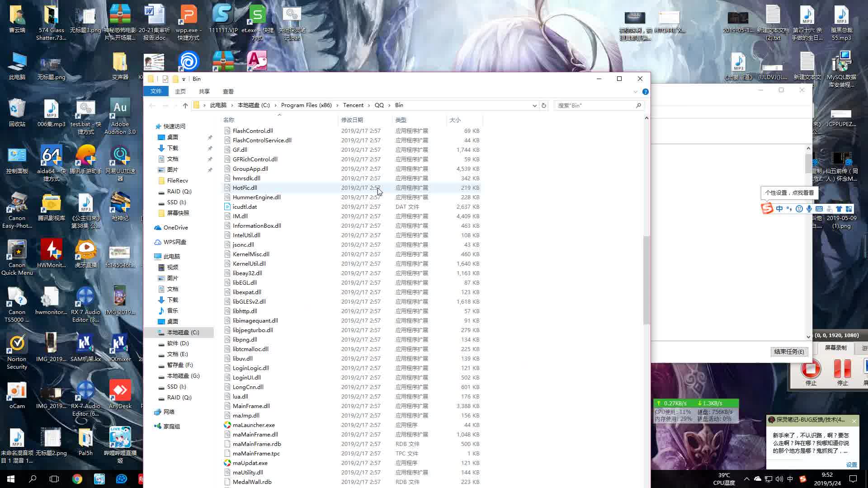Click 个性设置，点我看看 tooltip
868x488 pixels.
pos(789,193)
